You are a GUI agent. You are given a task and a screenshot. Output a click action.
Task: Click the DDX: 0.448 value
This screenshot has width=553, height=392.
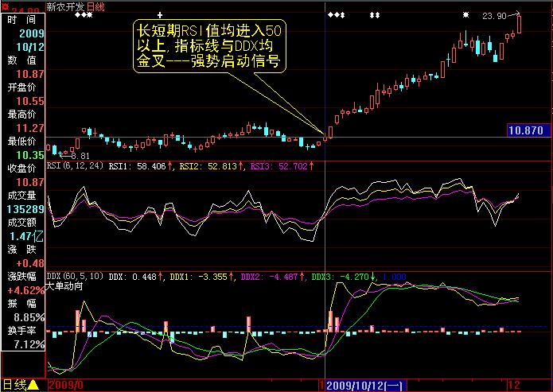[133, 277]
